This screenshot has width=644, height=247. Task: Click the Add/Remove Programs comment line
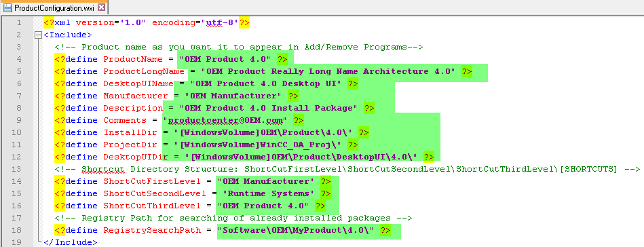[x=239, y=47]
